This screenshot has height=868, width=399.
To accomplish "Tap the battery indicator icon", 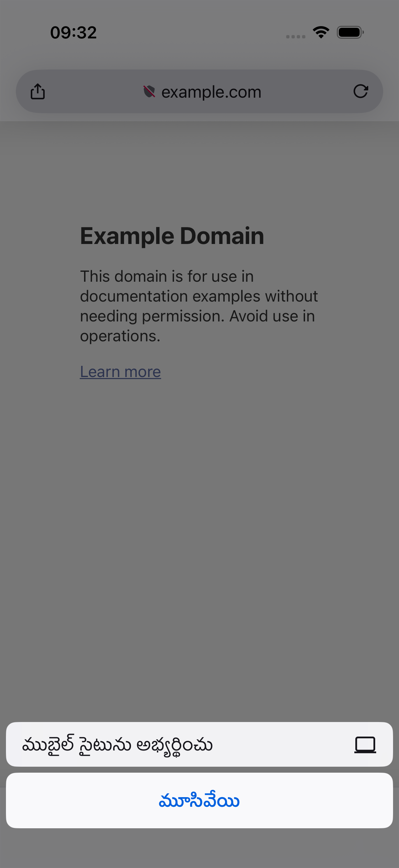I will click(x=350, y=32).
